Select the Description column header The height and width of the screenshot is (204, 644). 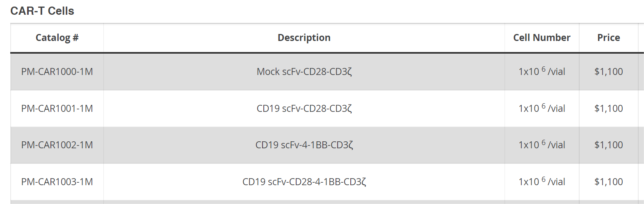(x=304, y=38)
